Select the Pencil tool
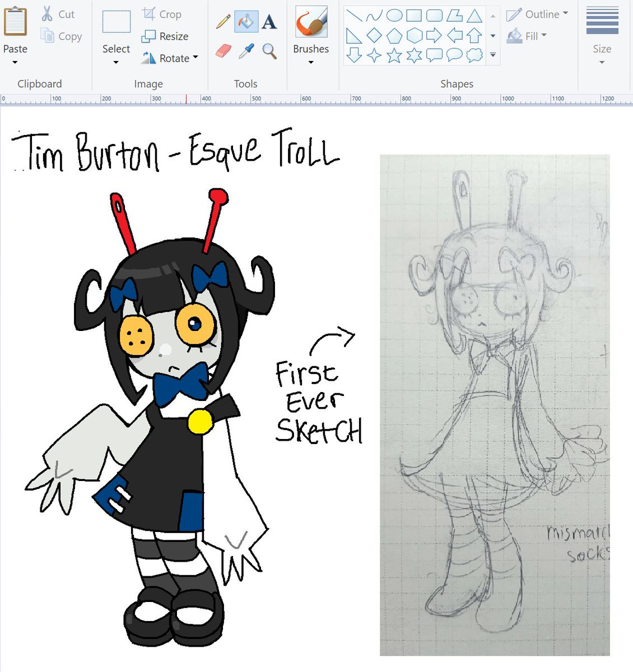This screenshot has height=672, width=633. click(x=223, y=21)
